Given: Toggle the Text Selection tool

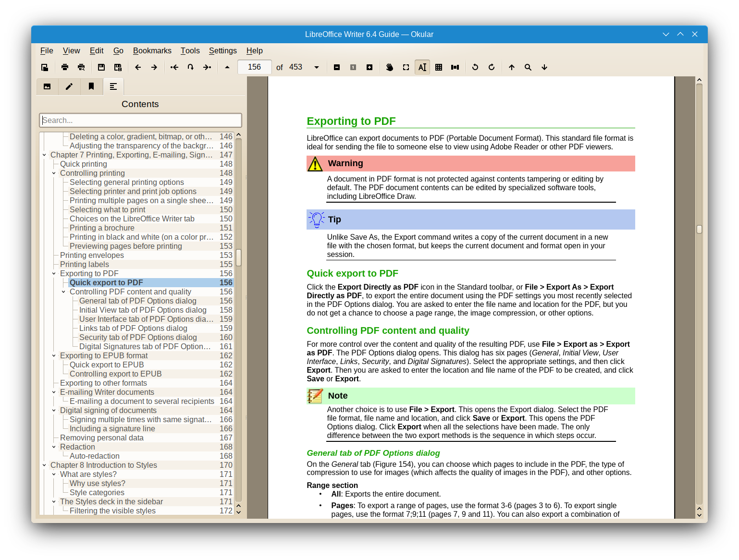Looking at the screenshot, I should pyautogui.click(x=422, y=67).
